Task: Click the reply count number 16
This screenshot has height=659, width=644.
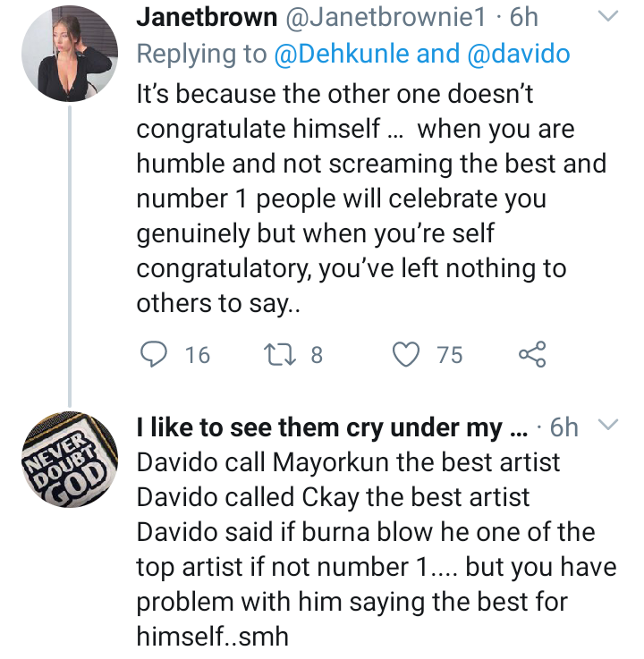Action: (x=197, y=356)
